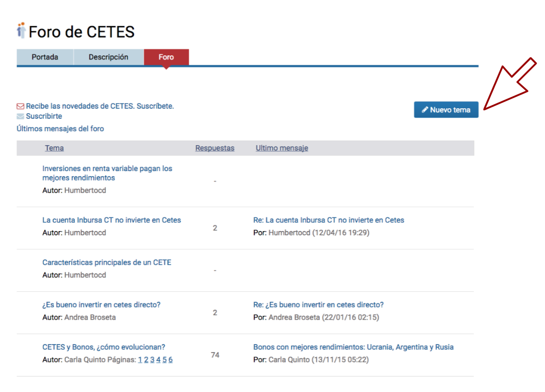Click 'Autor: Humbertocd' under Características principales

[x=74, y=275]
